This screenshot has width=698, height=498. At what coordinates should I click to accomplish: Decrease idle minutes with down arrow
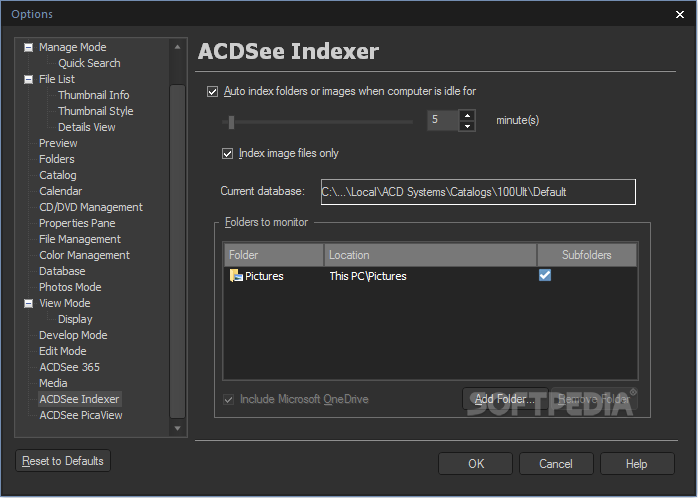[x=467, y=126]
